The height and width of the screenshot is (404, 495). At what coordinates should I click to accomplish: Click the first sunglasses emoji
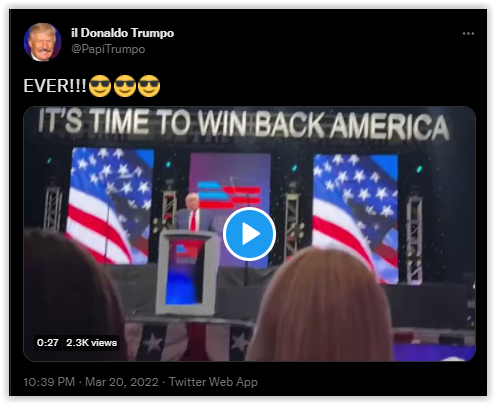pyautogui.click(x=100, y=86)
